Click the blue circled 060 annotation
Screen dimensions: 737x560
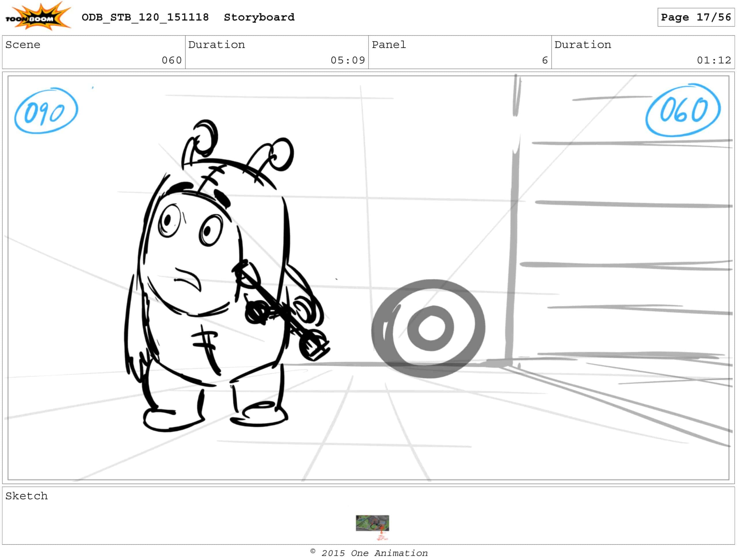pos(683,110)
